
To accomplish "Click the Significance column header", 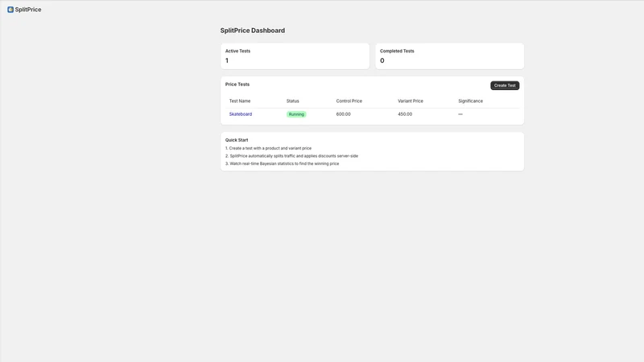I will click(x=471, y=101).
